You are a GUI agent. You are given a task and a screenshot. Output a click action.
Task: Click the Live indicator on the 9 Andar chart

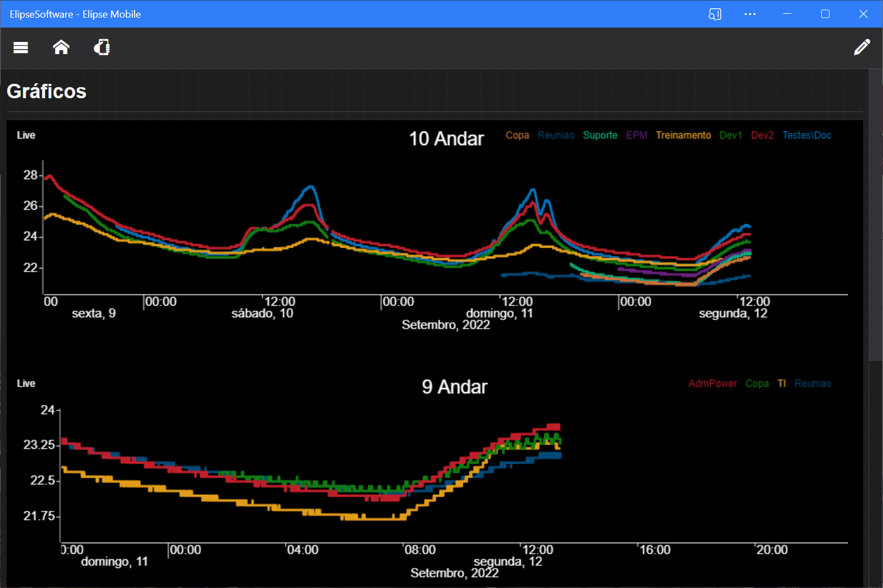(25, 383)
